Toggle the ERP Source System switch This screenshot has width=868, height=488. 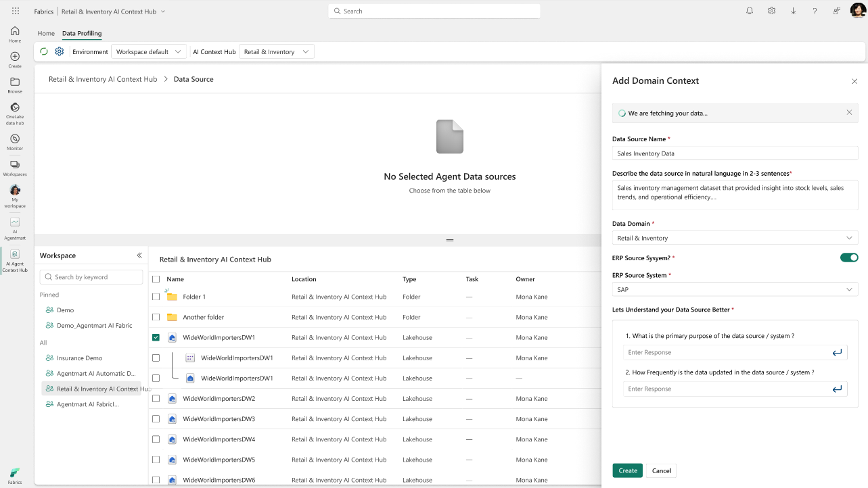click(849, 258)
